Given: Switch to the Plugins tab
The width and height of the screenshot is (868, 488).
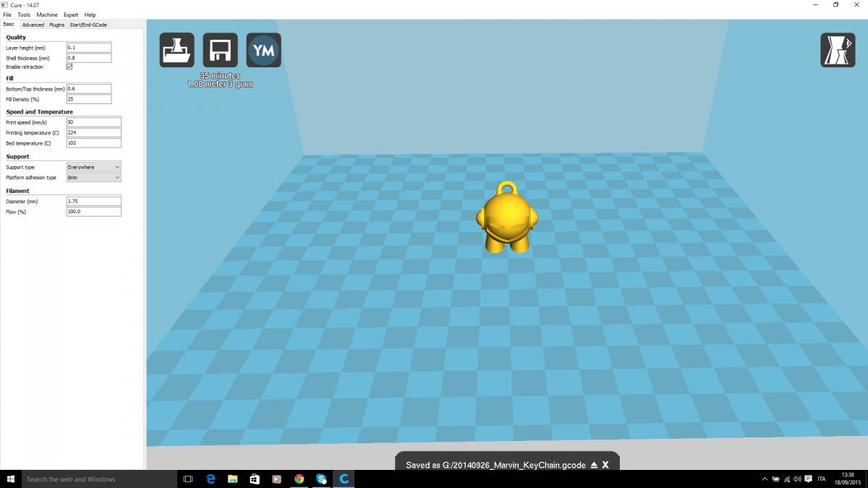Looking at the screenshot, I should [57, 25].
